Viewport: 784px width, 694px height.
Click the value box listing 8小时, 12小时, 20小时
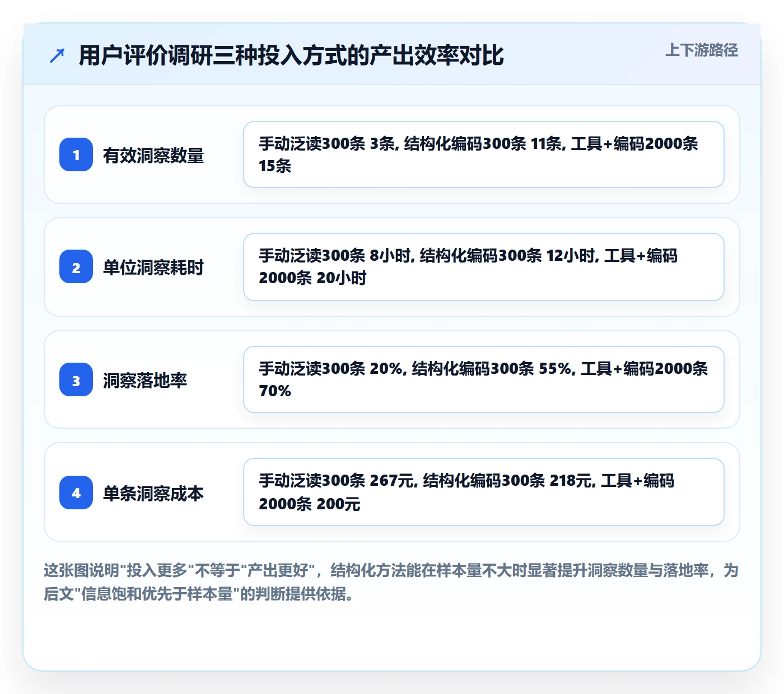tap(484, 267)
